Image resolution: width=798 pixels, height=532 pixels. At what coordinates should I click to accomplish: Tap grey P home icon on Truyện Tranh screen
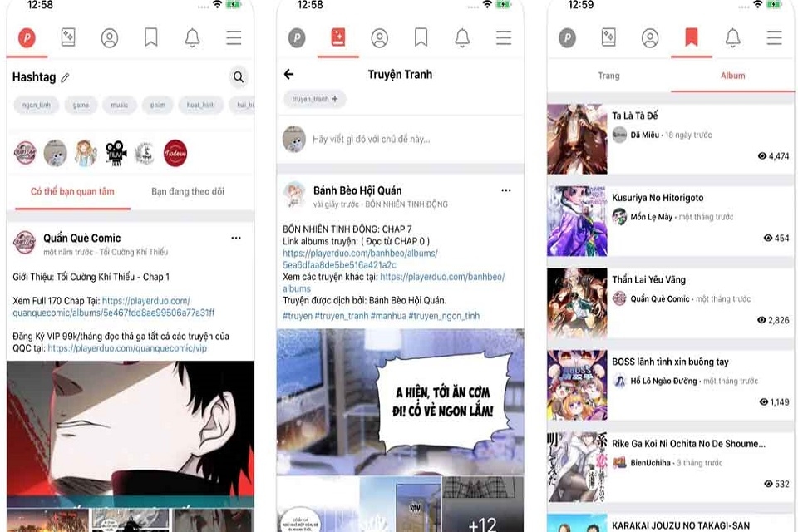pyautogui.click(x=298, y=37)
